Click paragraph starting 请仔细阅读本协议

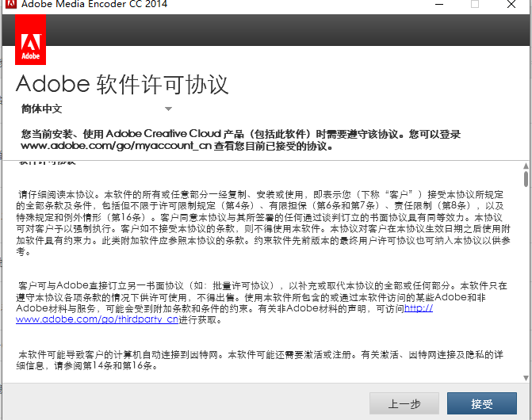(263, 223)
